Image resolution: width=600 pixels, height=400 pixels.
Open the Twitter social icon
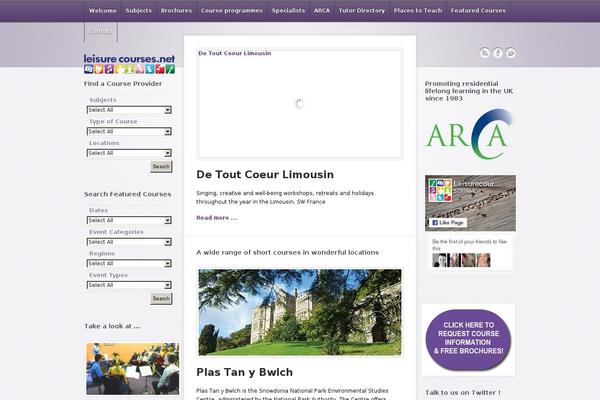click(x=511, y=53)
